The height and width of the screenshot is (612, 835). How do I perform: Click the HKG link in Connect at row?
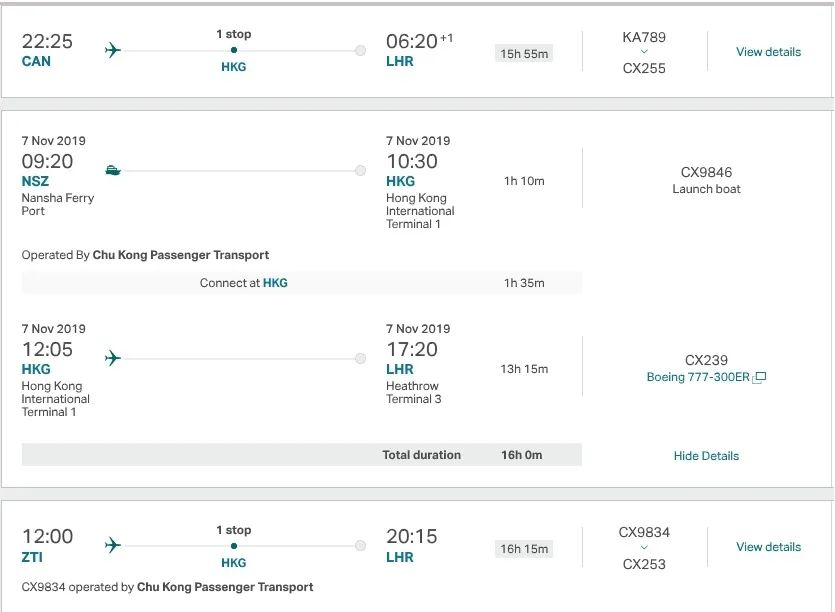pyautogui.click(x=275, y=283)
